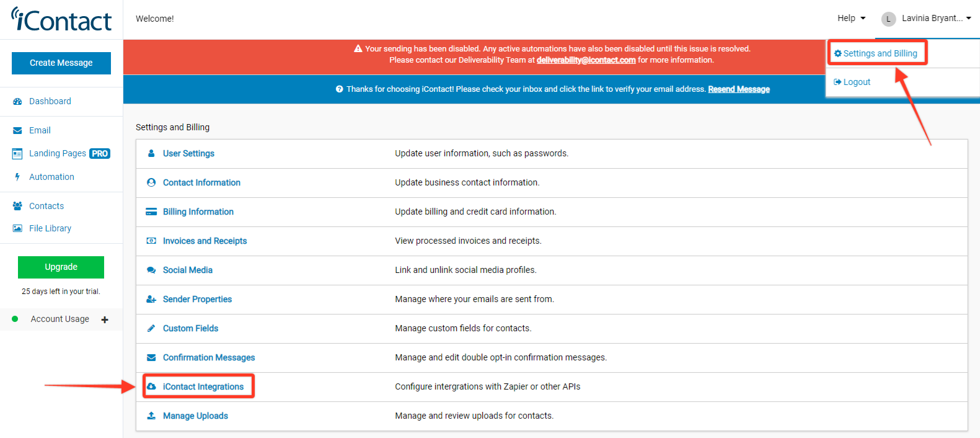Click the deliverability@icontact.com email link

(x=586, y=60)
